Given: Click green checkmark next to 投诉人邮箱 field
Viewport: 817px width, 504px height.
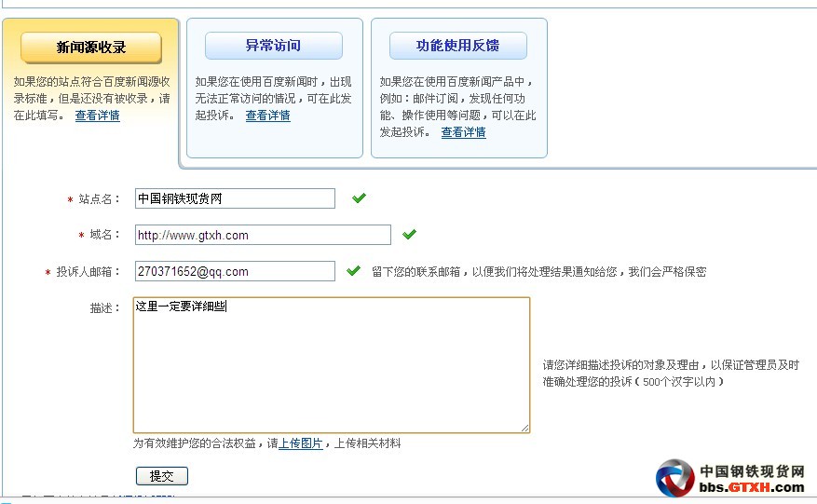Looking at the screenshot, I should (353, 270).
